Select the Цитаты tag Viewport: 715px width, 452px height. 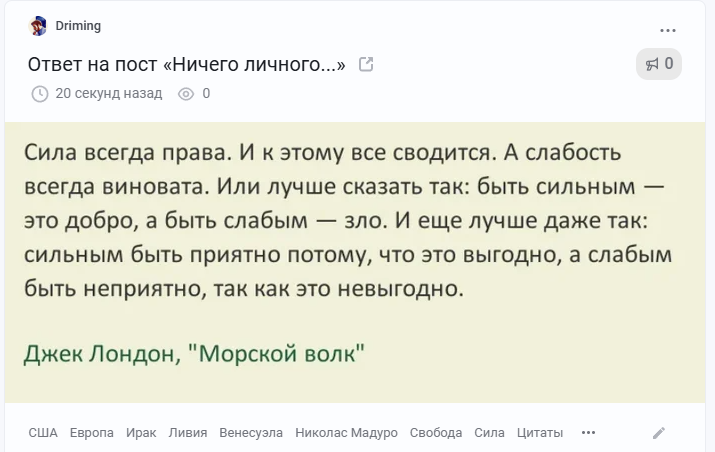point(540,433)
